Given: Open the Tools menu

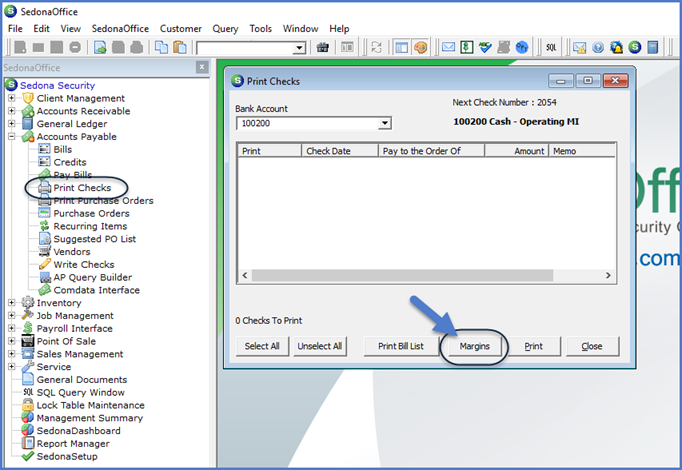Looking at the screenshot, I should (261, 29).
